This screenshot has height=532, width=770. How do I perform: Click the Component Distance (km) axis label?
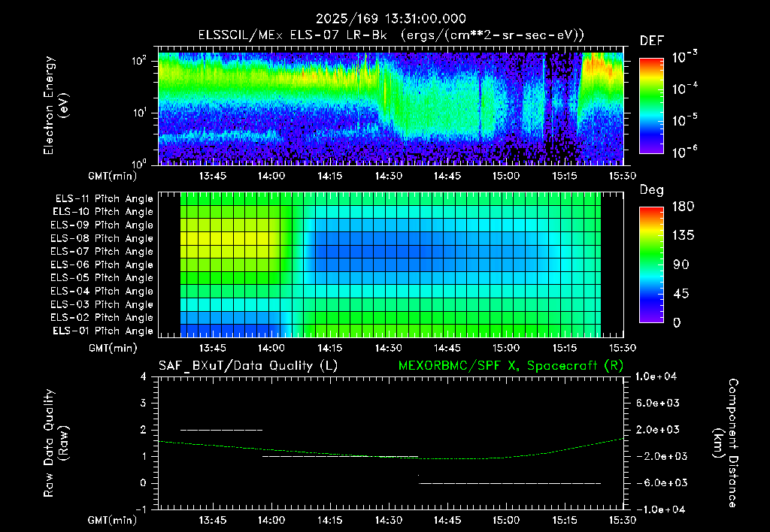coord(726,443)
